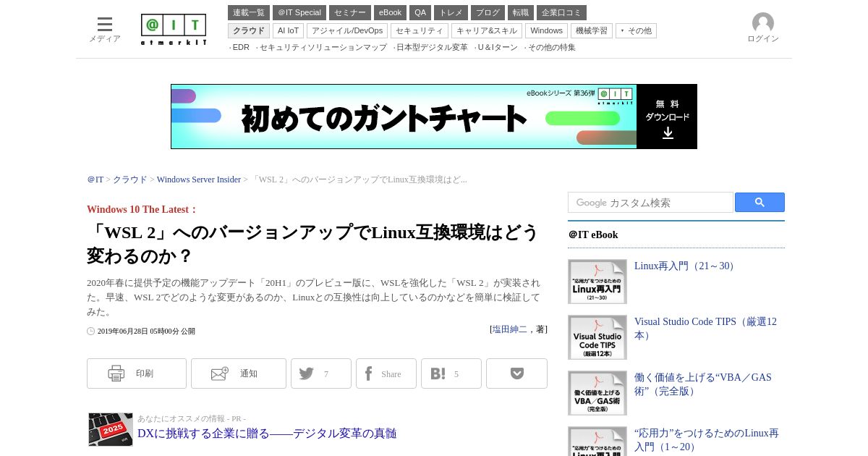
Task: Open the 連載一覧 menu
Action: (249, 12)
